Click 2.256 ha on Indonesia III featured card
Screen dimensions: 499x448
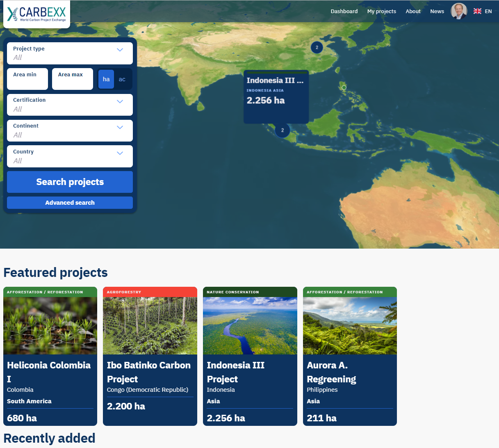226,418
